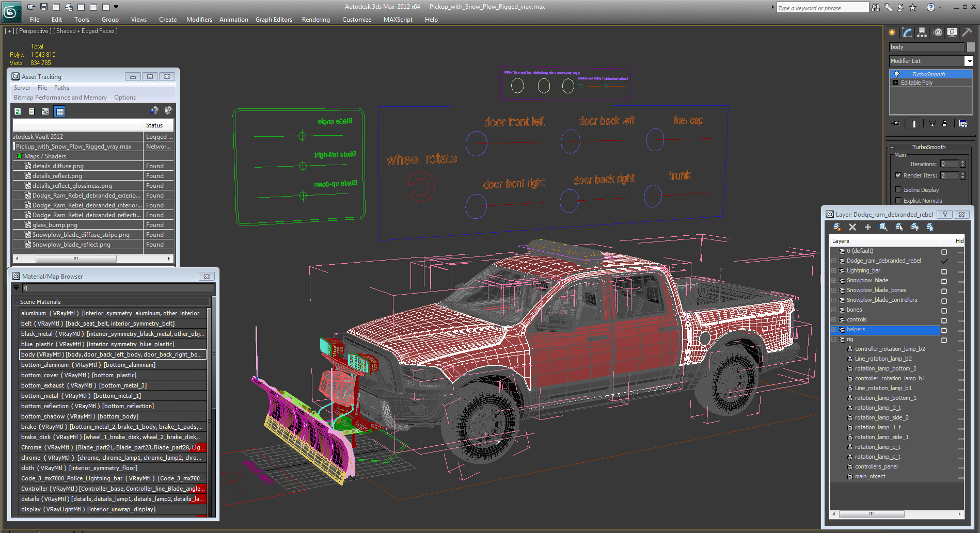980x533 pixels.
Task: Enable Isoline Display checkbox
Action: pyautogui.click(x=898, y=190)
